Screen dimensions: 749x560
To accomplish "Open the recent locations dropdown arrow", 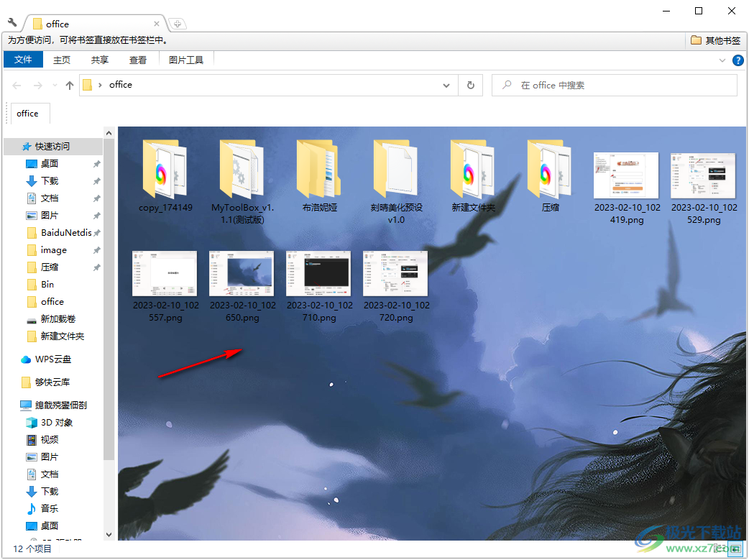I will [x=55, y=86].
